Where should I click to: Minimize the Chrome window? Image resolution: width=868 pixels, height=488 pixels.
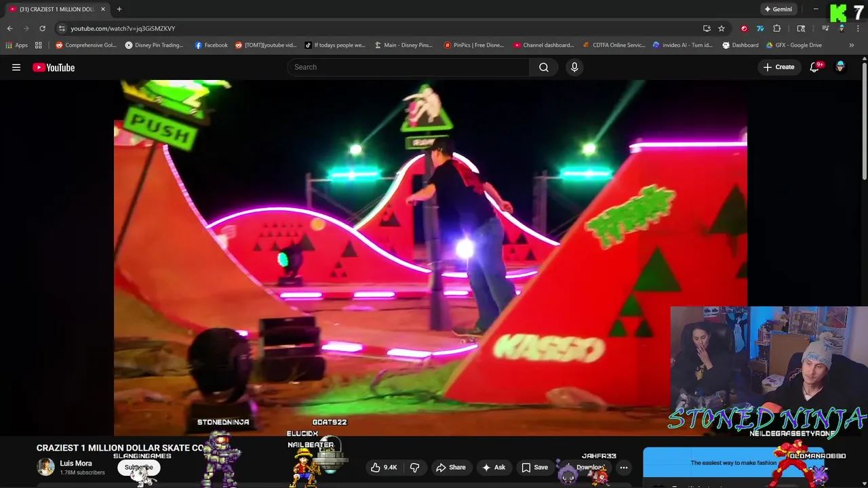coord(816,9)
